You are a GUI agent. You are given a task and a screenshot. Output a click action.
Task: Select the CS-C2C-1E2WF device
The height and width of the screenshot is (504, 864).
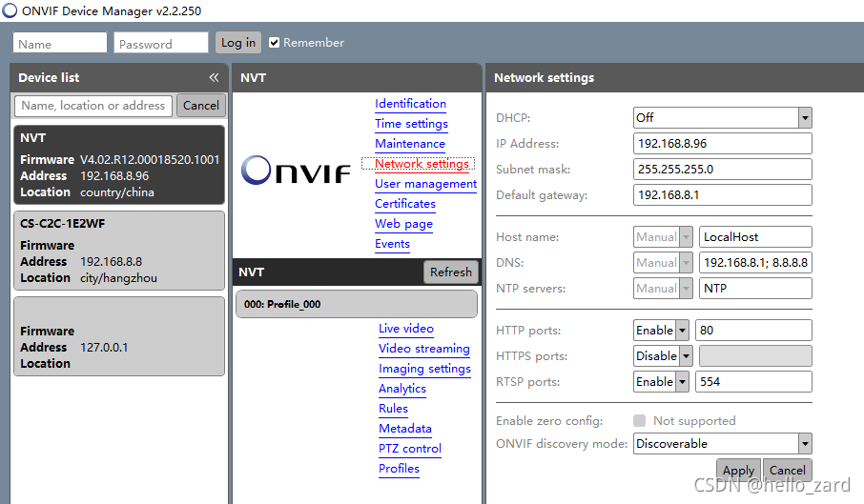coord(119,251)
